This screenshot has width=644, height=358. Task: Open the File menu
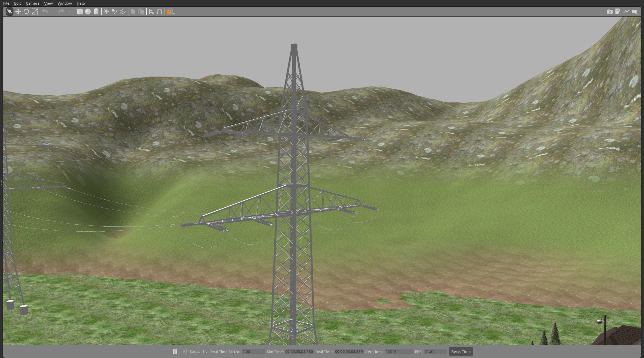point(6,3)
